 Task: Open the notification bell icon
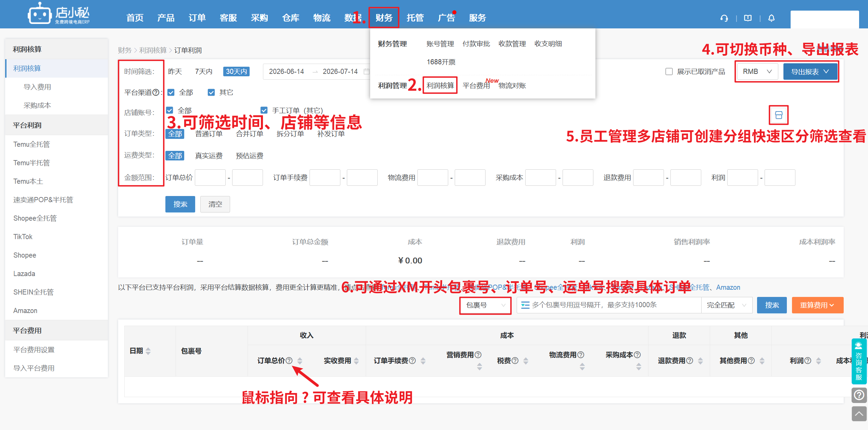tap(771, 18)
